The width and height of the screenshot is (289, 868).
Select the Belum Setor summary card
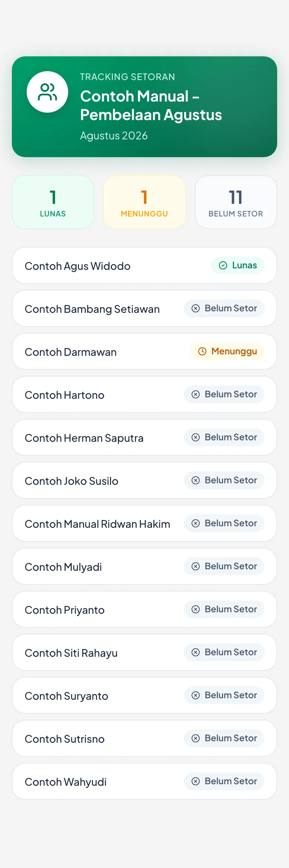(x=236, y=202)
